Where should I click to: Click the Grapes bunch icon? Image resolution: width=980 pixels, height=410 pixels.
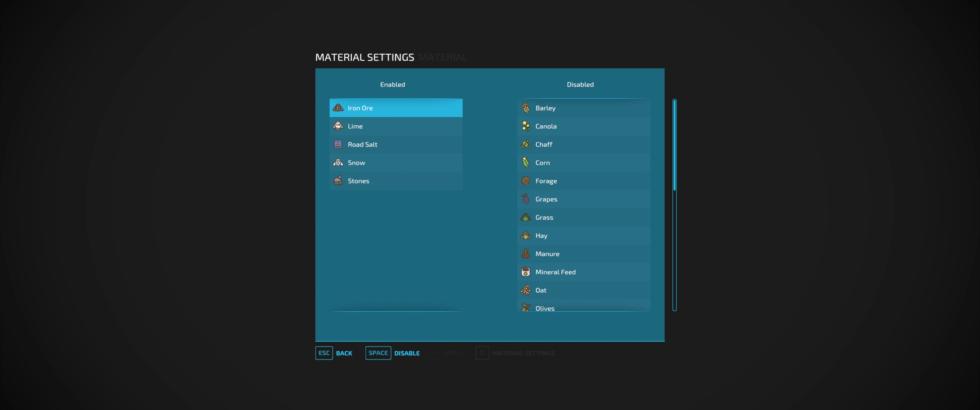[x=526, y=199]
